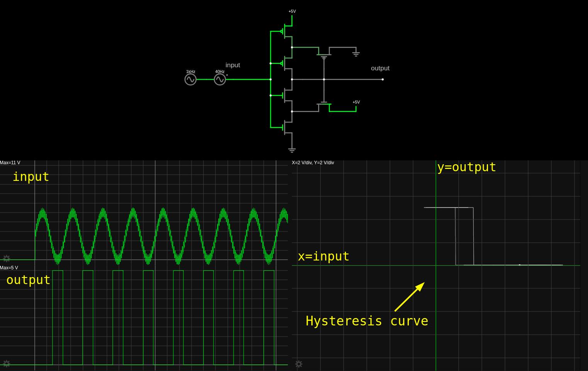Click the 'Hysteresis curve' yellow text annotation

tap(367, 321)
